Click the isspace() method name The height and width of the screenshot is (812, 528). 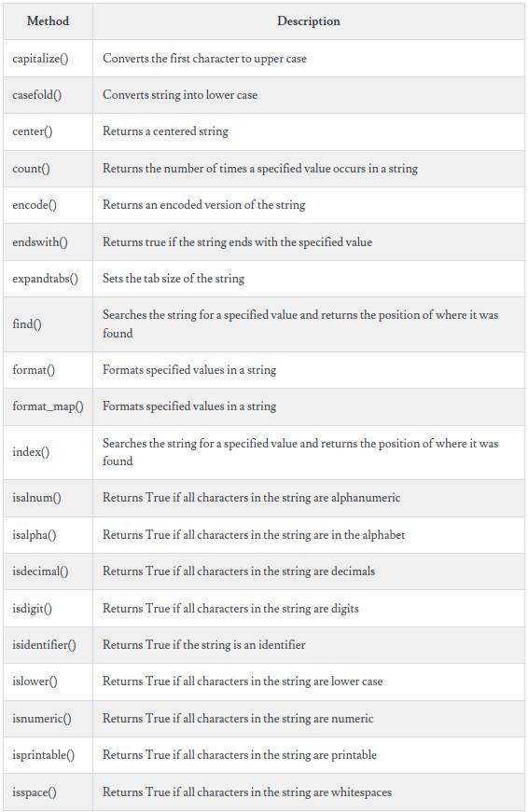(x=35, y=792)
